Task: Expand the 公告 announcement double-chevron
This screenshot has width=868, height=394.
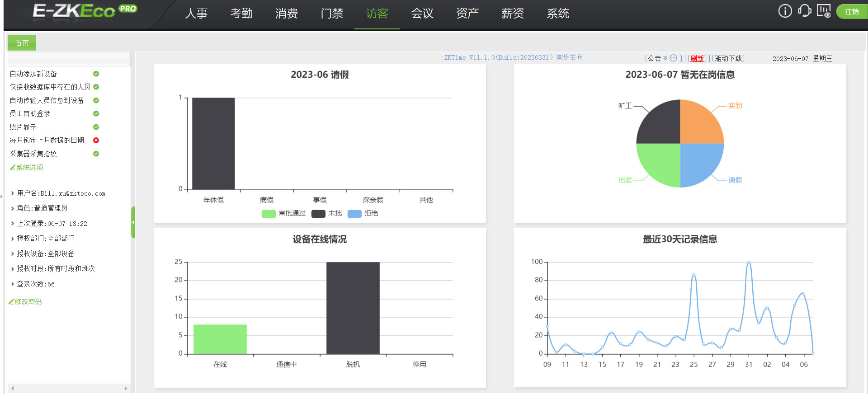Action: click(x=665, y=58)
